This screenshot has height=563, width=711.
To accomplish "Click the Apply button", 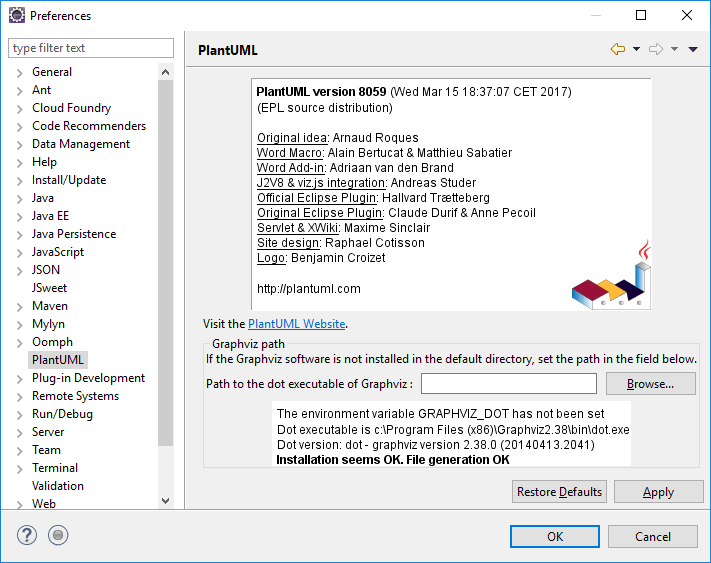I will point(658,491).
